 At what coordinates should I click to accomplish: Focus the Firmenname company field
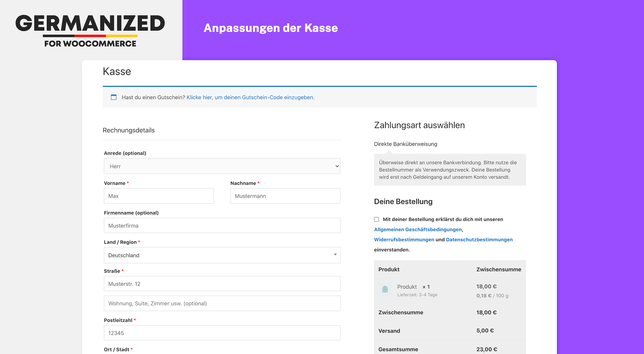[x=222, y=226]
